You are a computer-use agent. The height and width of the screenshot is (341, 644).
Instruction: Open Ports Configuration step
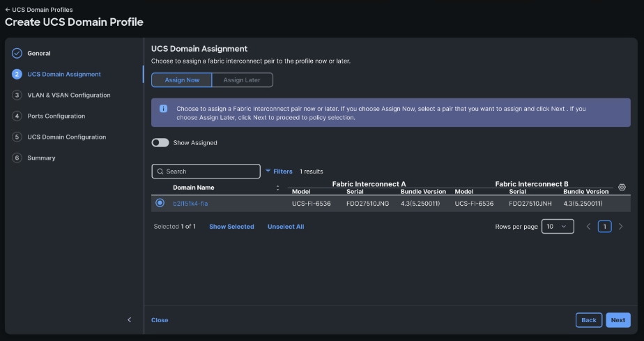56,116
